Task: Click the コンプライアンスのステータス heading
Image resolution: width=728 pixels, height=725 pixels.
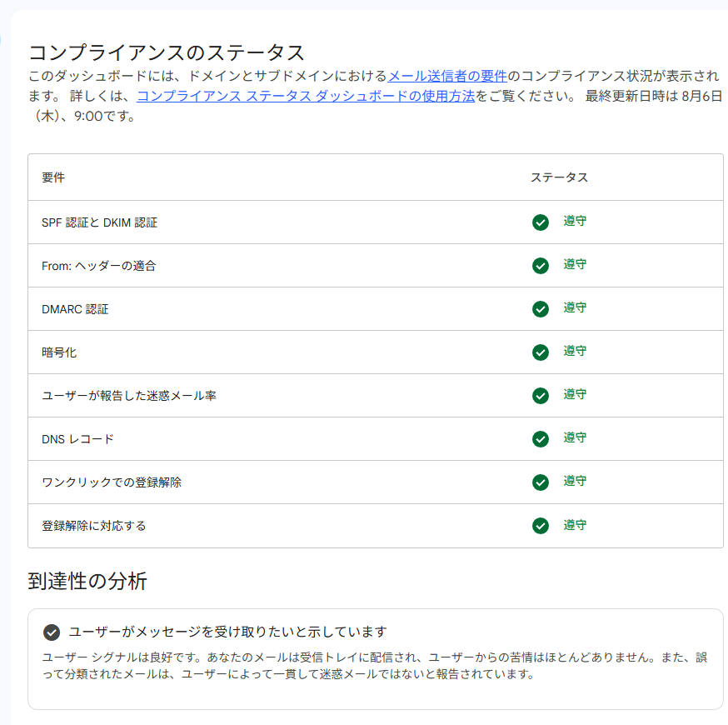Action: (x=167, y=52)
